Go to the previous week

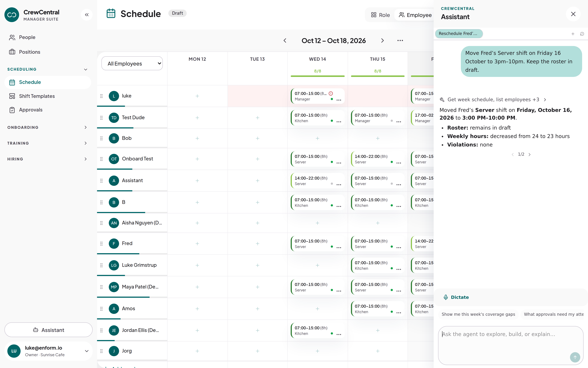pos(285,41)
